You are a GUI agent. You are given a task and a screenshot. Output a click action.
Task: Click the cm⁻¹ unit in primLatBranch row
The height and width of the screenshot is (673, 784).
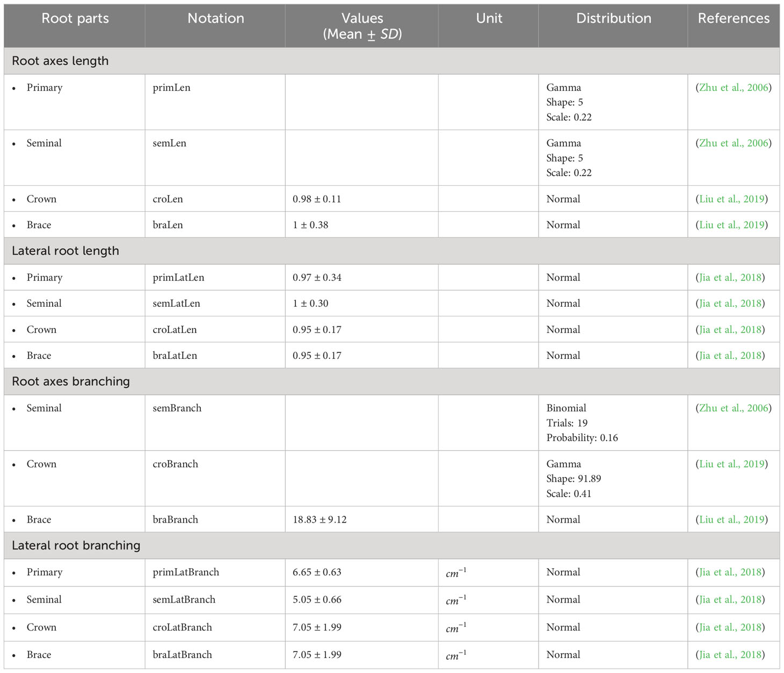456,573
